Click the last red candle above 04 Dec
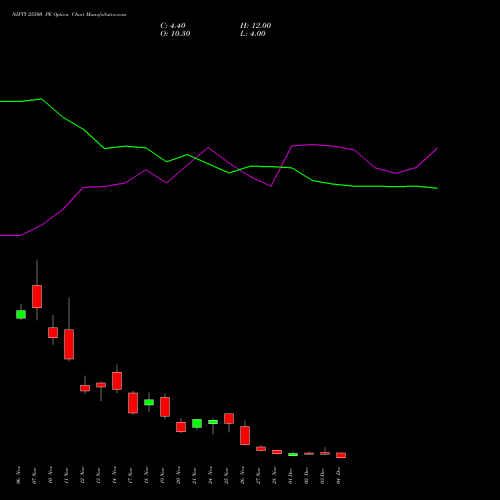Image resolution: width=500 pixels, height=500 pixels. click(x=341, y=455)
